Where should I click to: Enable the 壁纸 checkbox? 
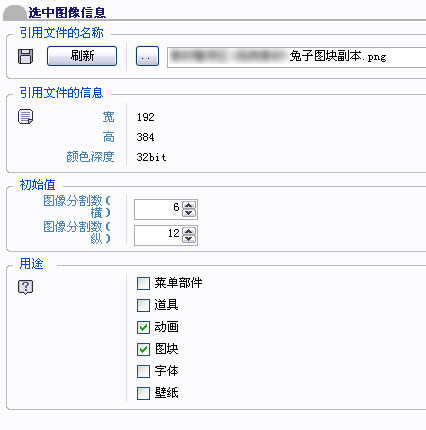point(143,393)
